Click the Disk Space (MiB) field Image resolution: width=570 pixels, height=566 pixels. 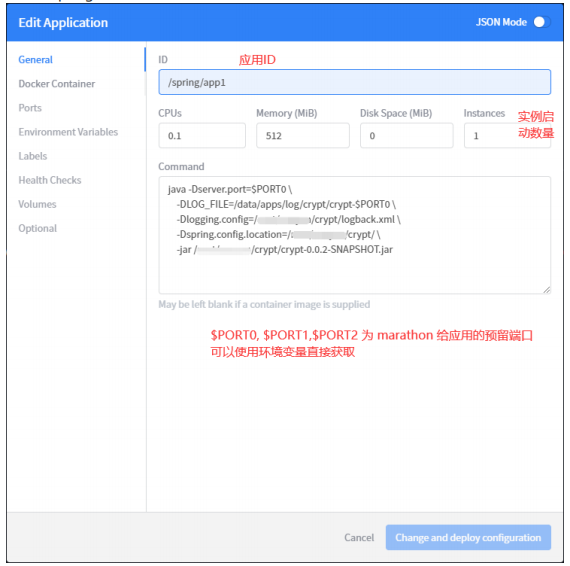(x=406, y=136)
